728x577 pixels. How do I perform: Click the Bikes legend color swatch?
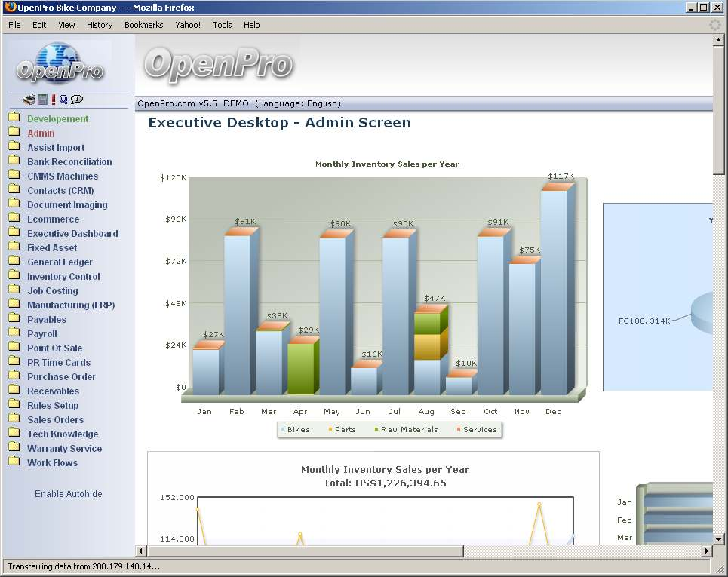(284, 430)
